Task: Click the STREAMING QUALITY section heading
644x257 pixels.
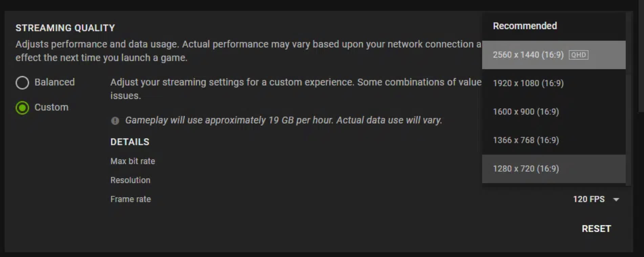Action: coord(65,28)
